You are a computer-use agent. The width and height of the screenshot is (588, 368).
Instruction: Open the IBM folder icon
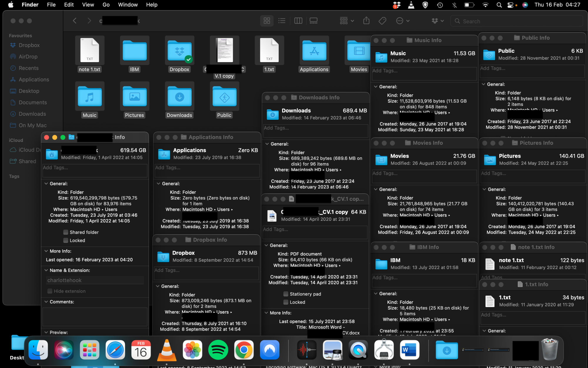[x=134, y=51]
